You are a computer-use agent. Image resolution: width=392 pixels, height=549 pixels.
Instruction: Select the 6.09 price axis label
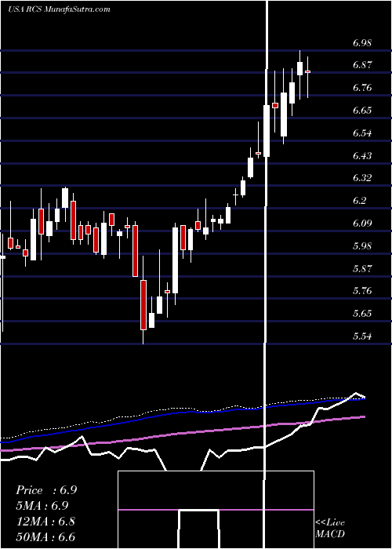point(362,223)
